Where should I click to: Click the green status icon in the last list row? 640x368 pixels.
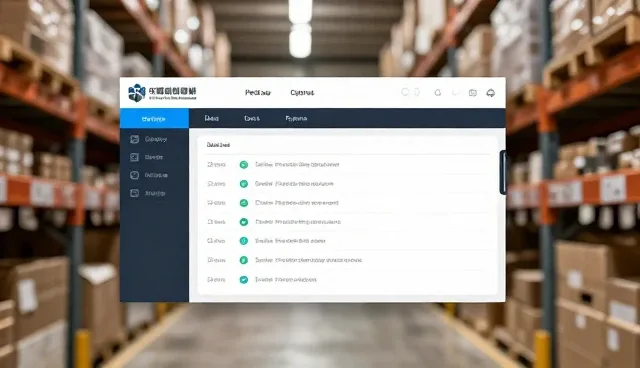pos(244,279)
